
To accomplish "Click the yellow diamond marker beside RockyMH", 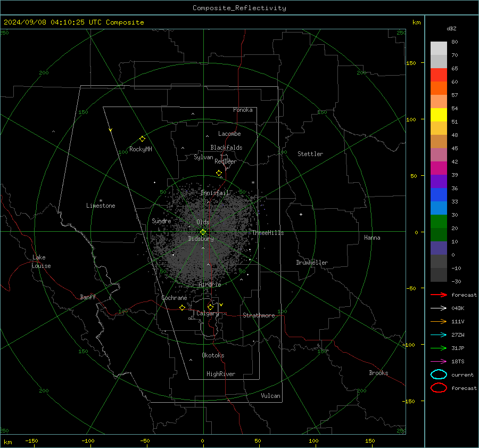I will 142,139.
